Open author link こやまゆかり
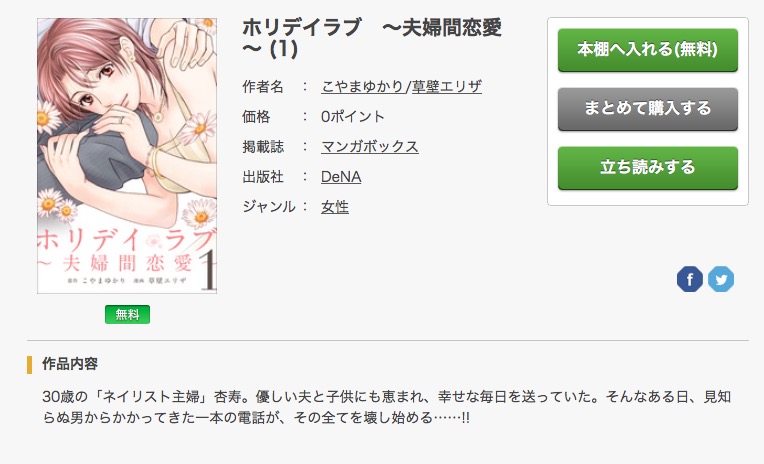The height and width of the screenshot is (464, 764). click(362, 87)
